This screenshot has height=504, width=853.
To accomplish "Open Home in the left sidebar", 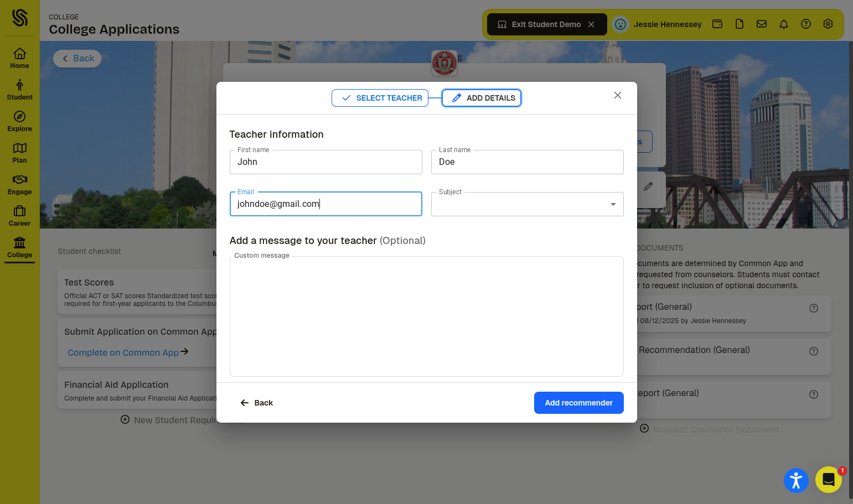I will [19, 58].
